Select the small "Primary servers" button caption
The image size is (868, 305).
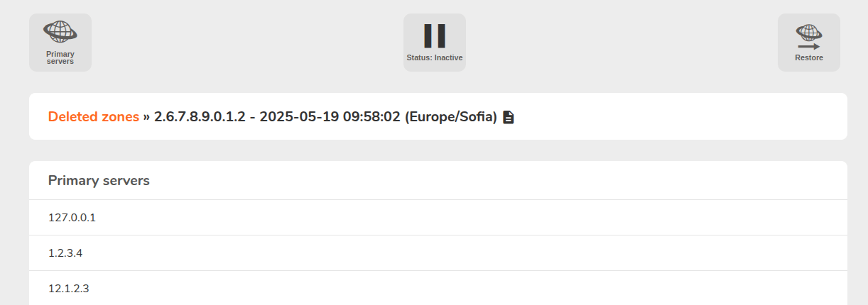click(x=60, y=57)
